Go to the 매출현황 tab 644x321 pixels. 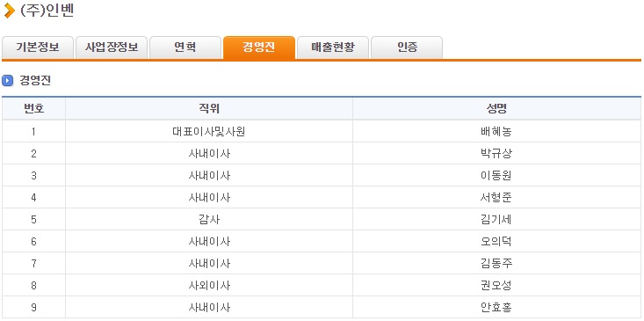point(333,47)
